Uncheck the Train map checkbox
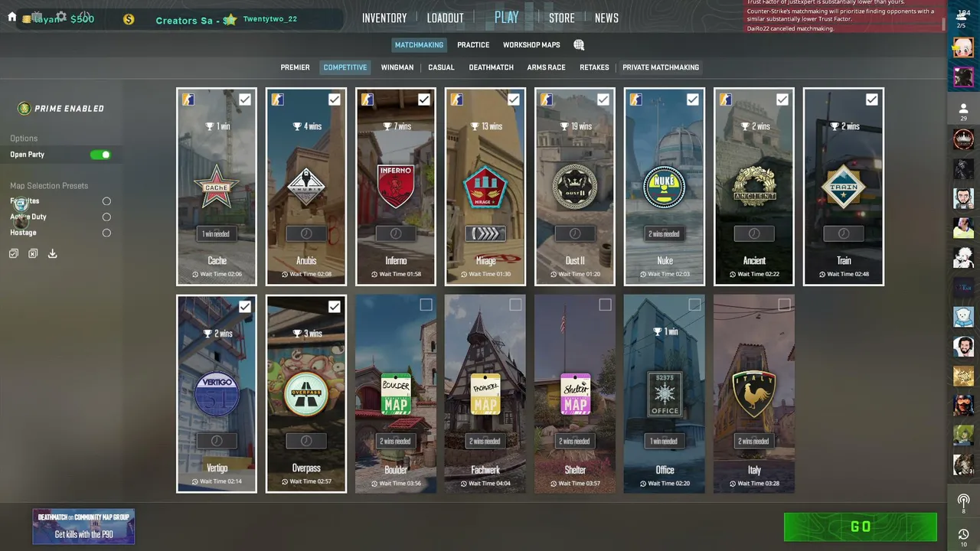The image size is (980, 551). (x=872, y=99)
